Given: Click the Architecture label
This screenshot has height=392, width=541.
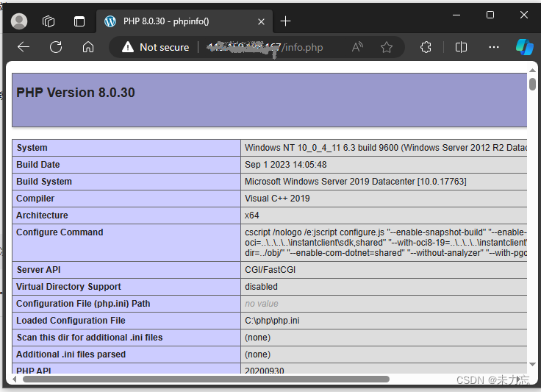Looking at the screenshot, I should [x=42, y=215].
